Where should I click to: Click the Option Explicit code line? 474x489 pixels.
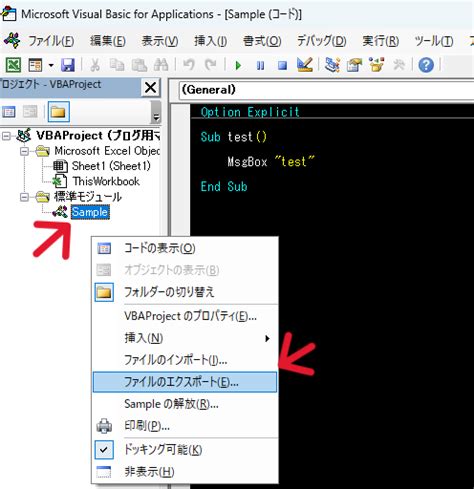(x=250, y=112)
